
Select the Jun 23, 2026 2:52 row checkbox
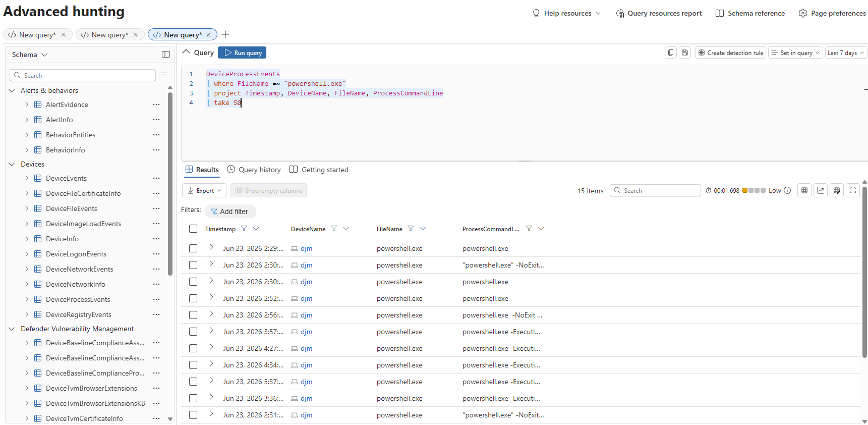(193, 298)
